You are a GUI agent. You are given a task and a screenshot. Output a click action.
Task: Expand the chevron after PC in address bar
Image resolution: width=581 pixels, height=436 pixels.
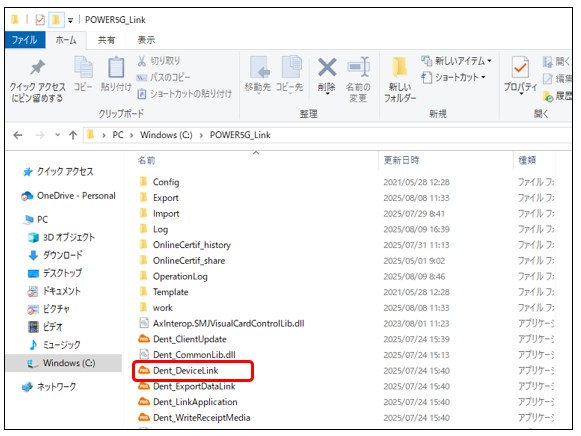point(132,135)
